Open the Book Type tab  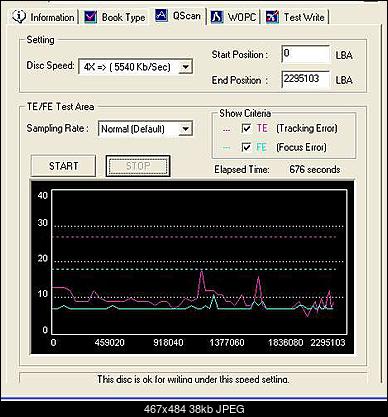[x=123, y=17]
